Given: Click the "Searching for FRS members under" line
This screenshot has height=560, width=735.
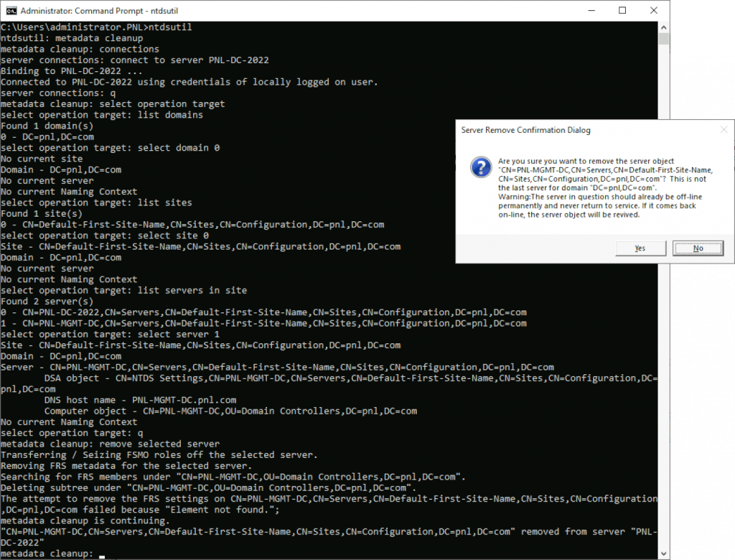Looking at the screenshot, I should point(233,477).
